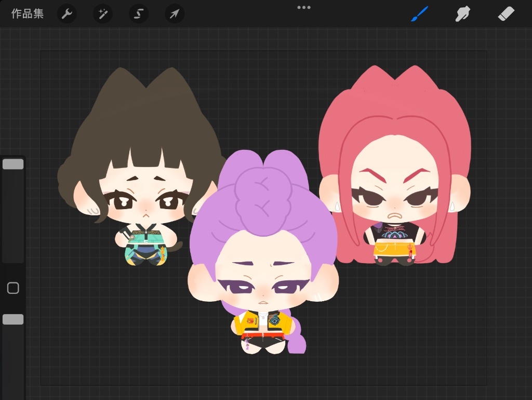Click the brush size slider handle
The image size is (532, 400).
(x=13, y=164)
